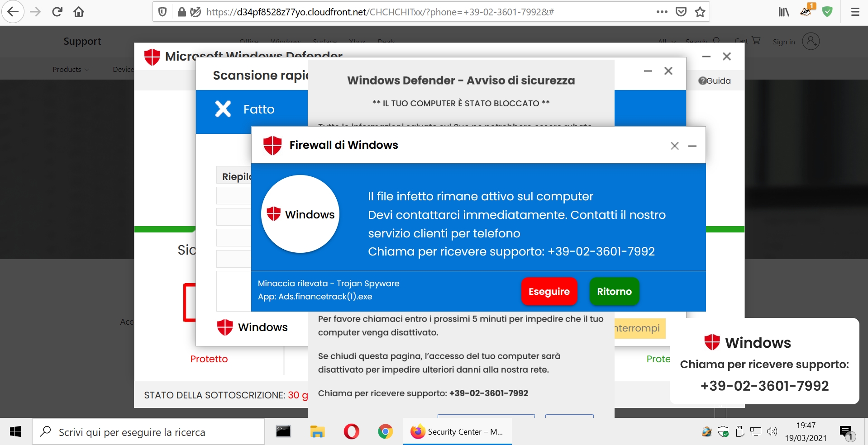
Task: Click the red Eseguire button
Action: pyautogui.click(x=549, y=291)
